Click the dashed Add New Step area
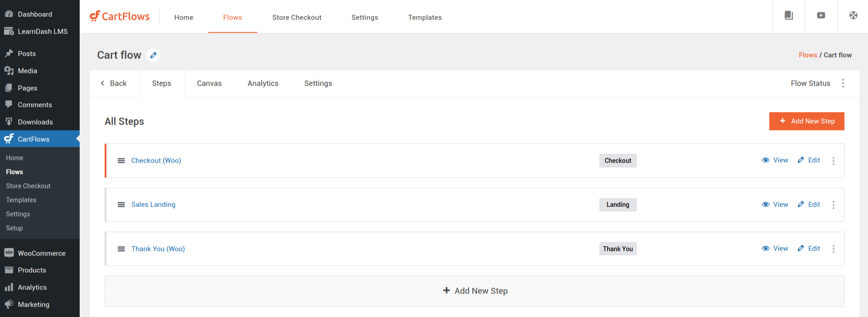 [474, 291]
